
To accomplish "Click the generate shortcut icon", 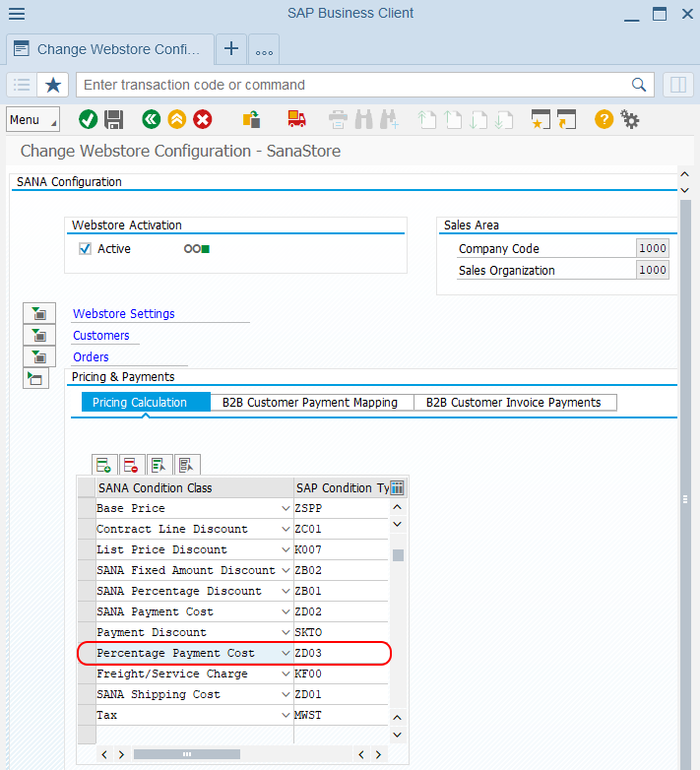I will [566, 119].
